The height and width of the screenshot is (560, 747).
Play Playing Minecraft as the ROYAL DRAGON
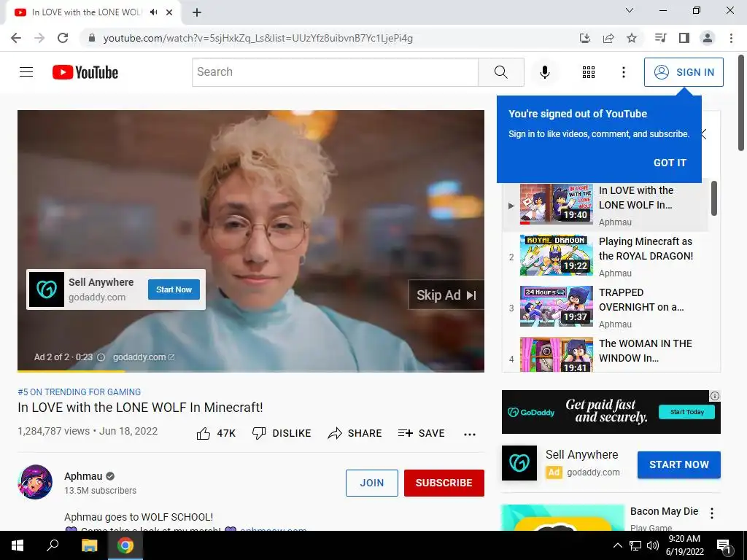605,256
